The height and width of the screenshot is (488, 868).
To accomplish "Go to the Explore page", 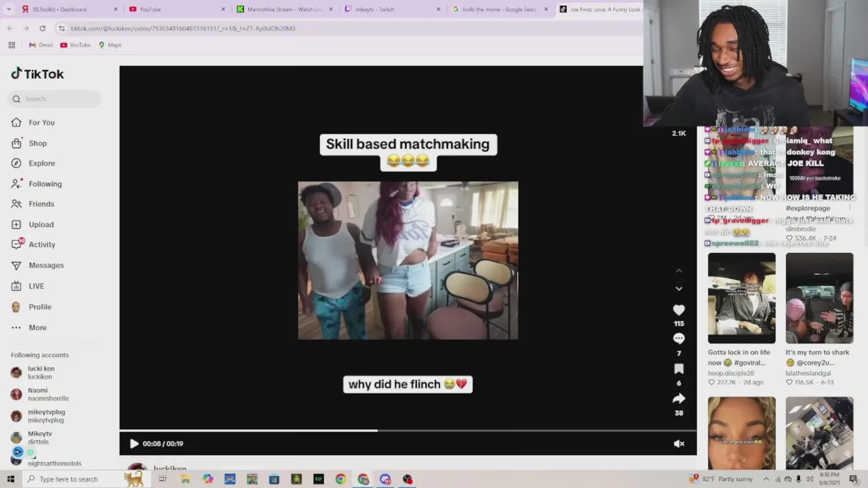I will click(x=41, y=163).
